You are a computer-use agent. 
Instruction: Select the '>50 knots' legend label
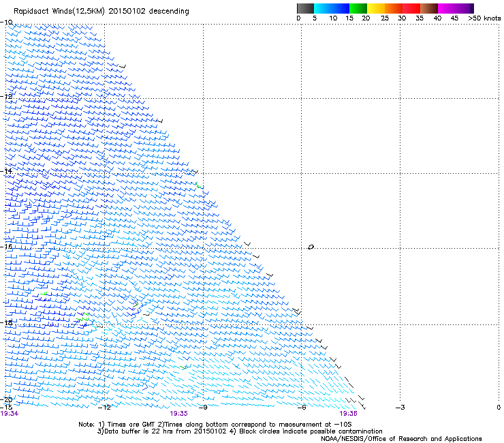click(484, 18)
